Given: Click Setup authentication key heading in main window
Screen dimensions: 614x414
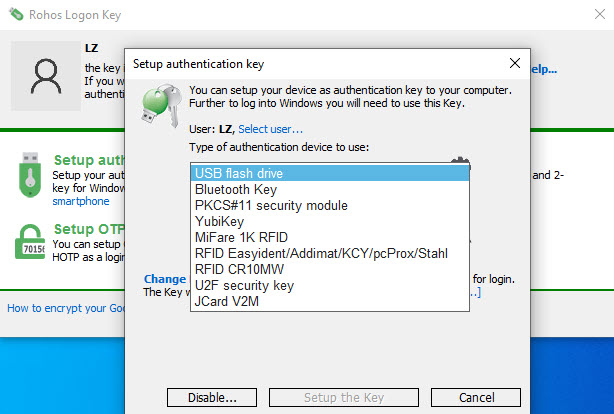Looking at the screenshot, I should 89,160.
